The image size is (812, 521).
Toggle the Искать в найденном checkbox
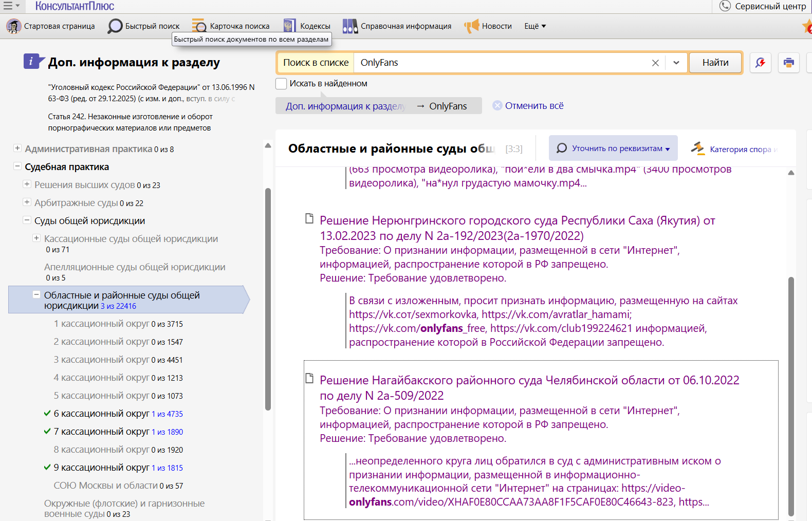[x=281, y=83]
